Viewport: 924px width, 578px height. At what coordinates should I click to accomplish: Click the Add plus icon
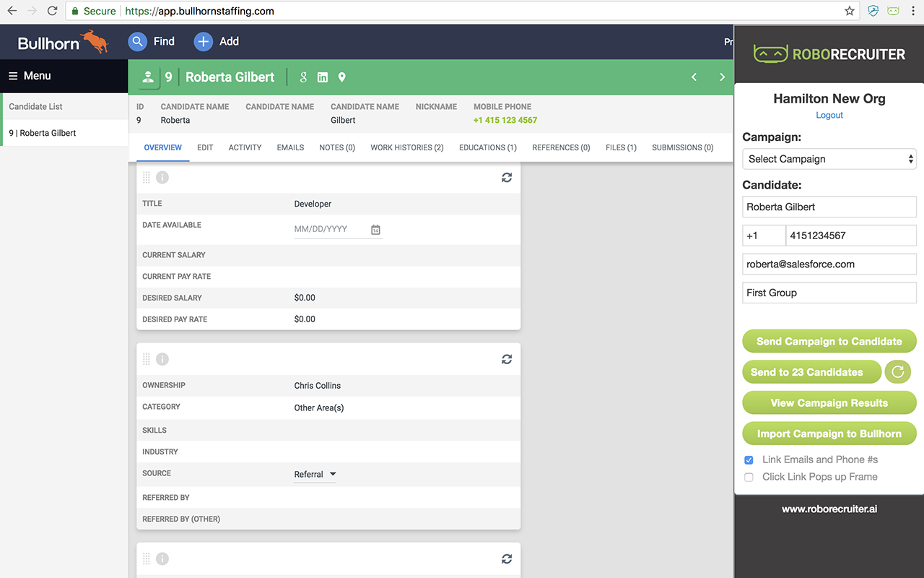[x=204, y=42]
